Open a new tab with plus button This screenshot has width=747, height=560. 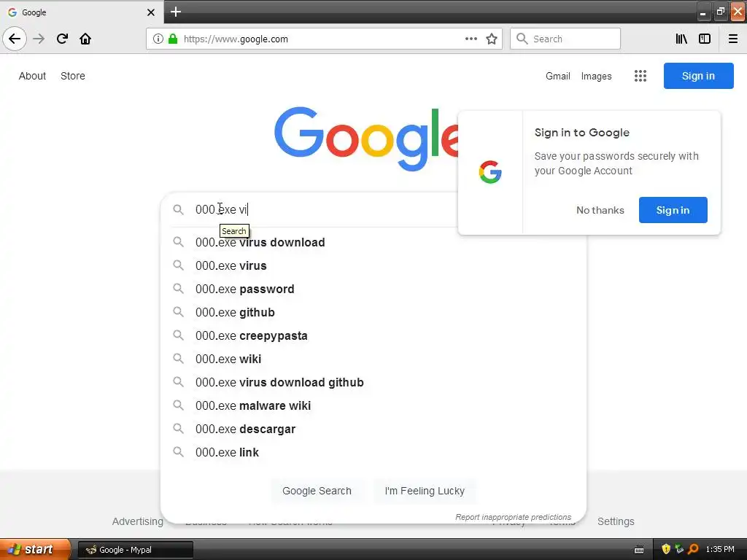(x=176, y=12)
